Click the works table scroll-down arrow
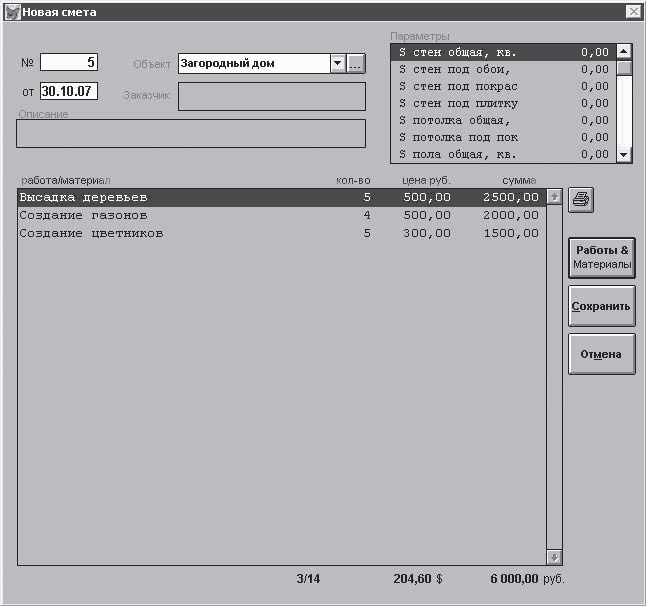Image resolution: width=646 pixels, height=606 pixels. 554,557
